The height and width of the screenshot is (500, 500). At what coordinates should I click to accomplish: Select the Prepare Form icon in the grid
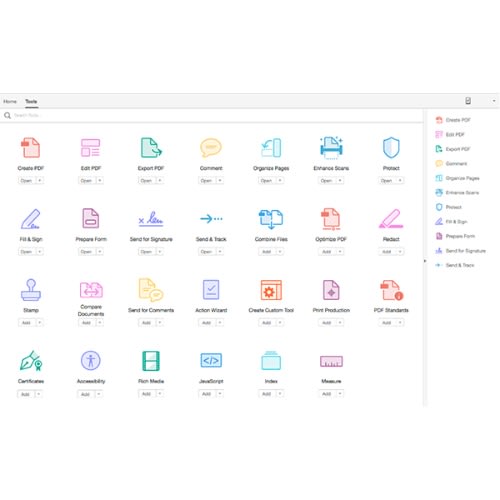coord(91,218)
